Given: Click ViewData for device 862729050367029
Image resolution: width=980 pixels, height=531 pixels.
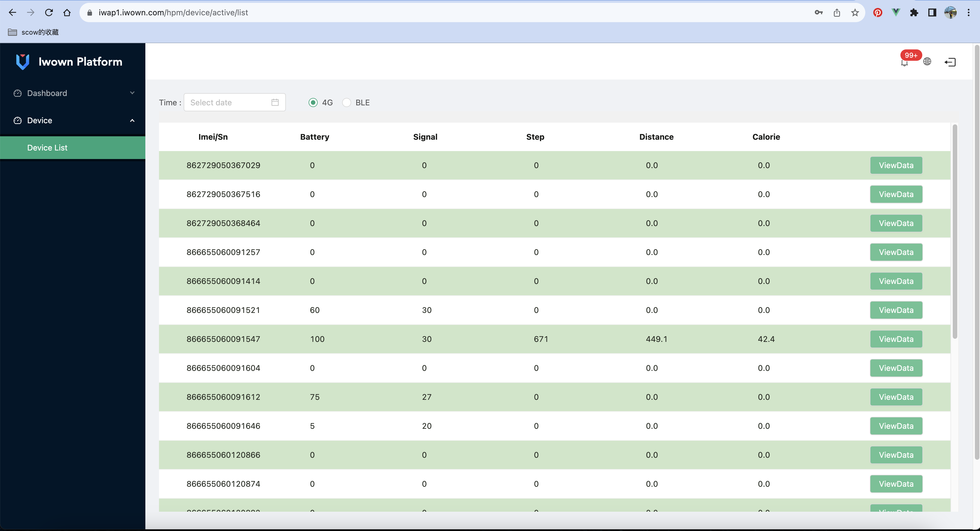Looking at the screenshot, I should click(896, 165).
